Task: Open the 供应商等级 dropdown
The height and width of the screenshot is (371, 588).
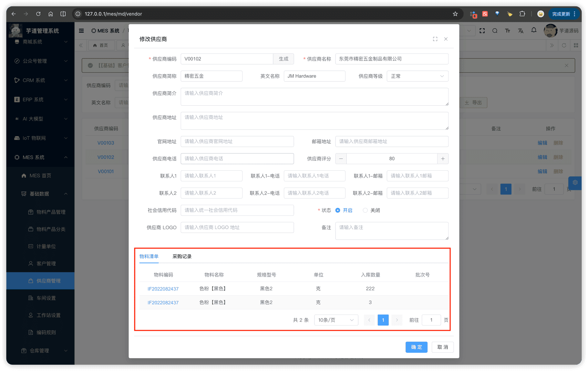Action: 417,76
